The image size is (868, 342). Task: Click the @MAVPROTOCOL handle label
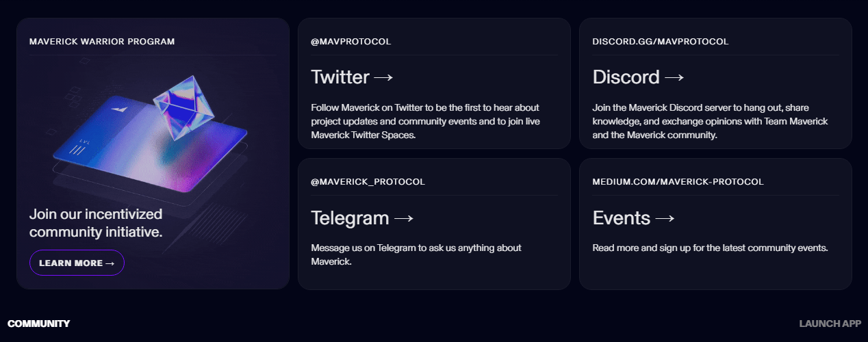coord(350,42)
